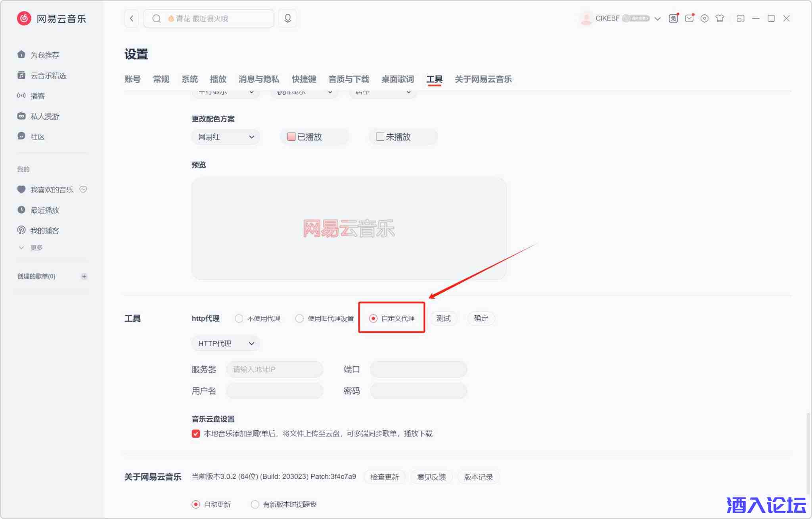The width and height of the screenshot is (812, 519).
Task: Switch to mini player mode icon
Action: point(740,18)
